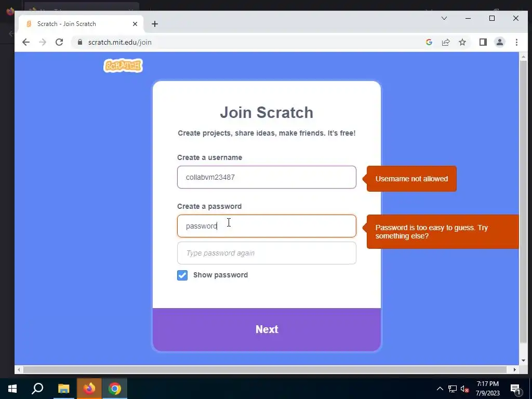Click the Create a password field

coord(267,226)
